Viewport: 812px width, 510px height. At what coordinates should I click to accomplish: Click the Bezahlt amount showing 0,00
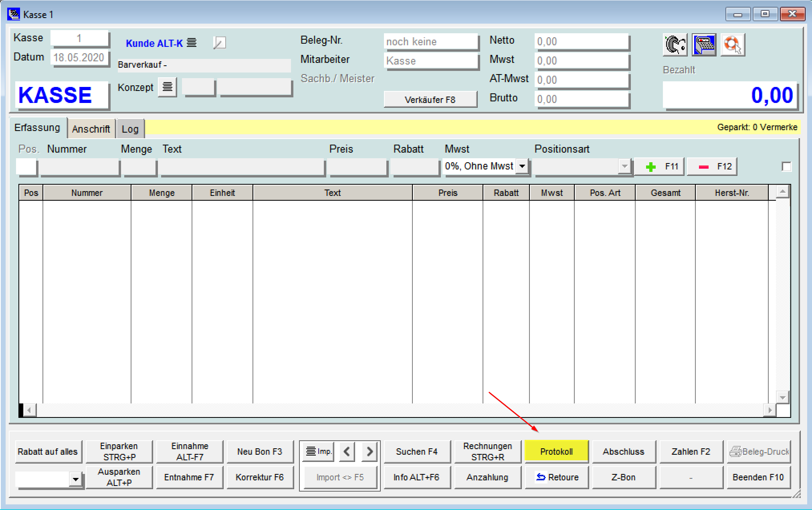[730, 95]
